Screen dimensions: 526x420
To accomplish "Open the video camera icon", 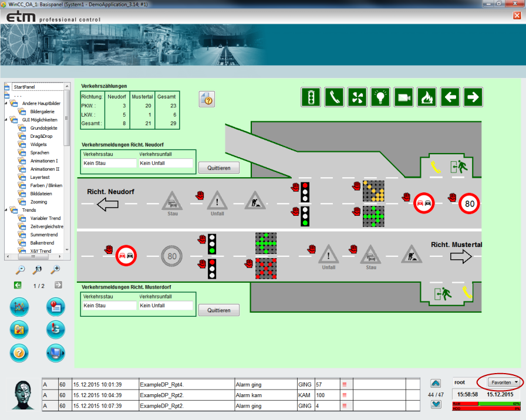I will click(x=403, y=97).
